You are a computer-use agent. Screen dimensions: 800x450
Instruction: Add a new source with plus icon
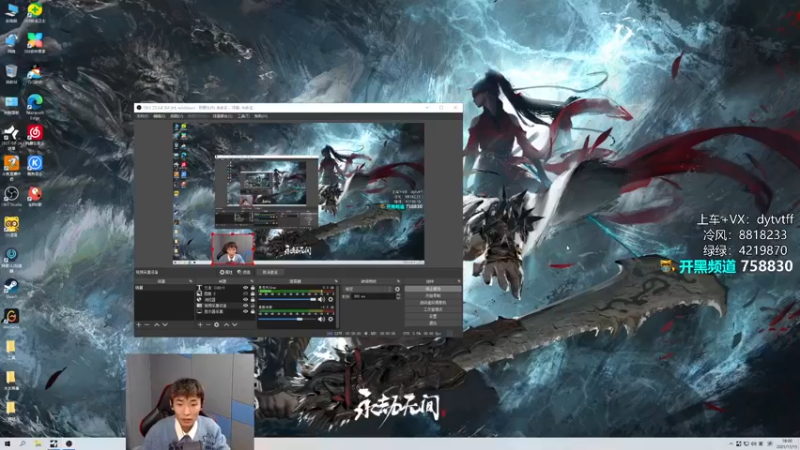[x=200, y=325]
